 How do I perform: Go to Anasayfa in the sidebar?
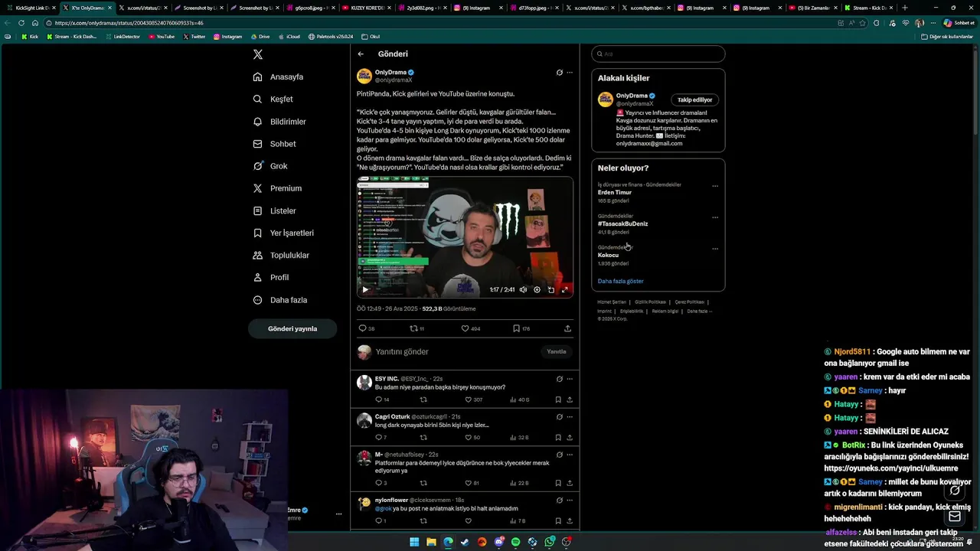pyautogui.click(x=278, y=77)
